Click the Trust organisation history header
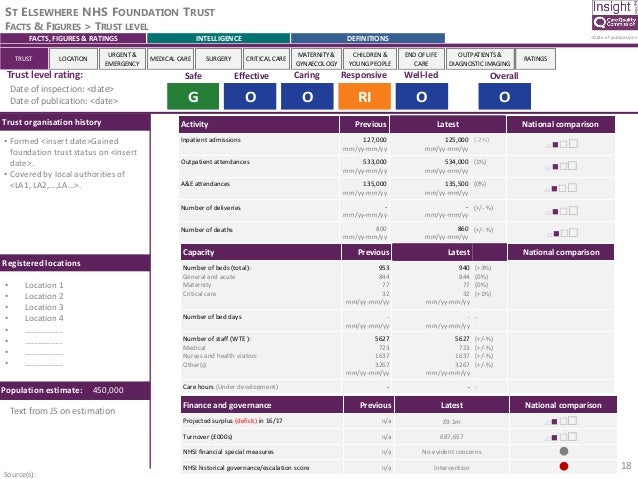Screen dimensions: 638x479 point(75,122)
